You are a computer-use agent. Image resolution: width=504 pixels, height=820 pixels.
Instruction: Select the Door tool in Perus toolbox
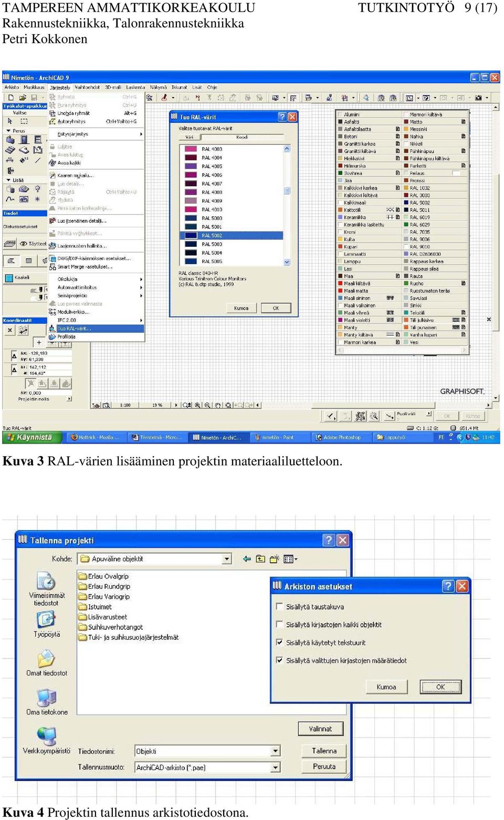coord(24,140)
